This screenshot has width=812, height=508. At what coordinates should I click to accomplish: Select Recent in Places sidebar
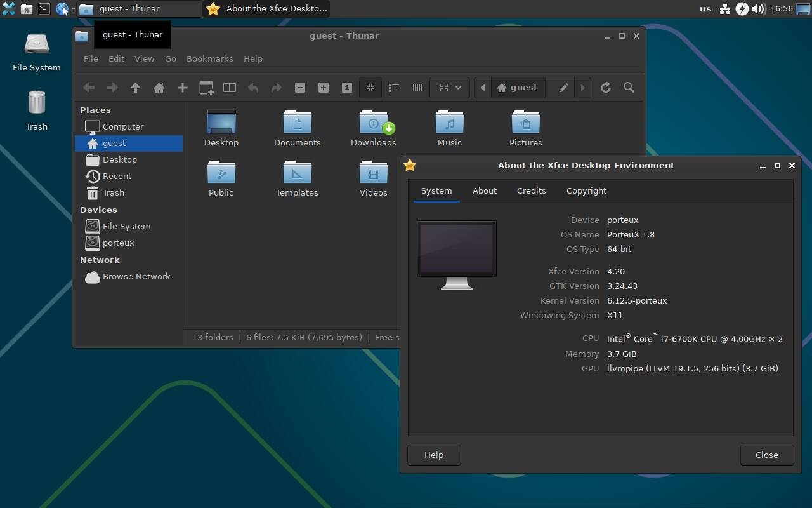[129, 176]
